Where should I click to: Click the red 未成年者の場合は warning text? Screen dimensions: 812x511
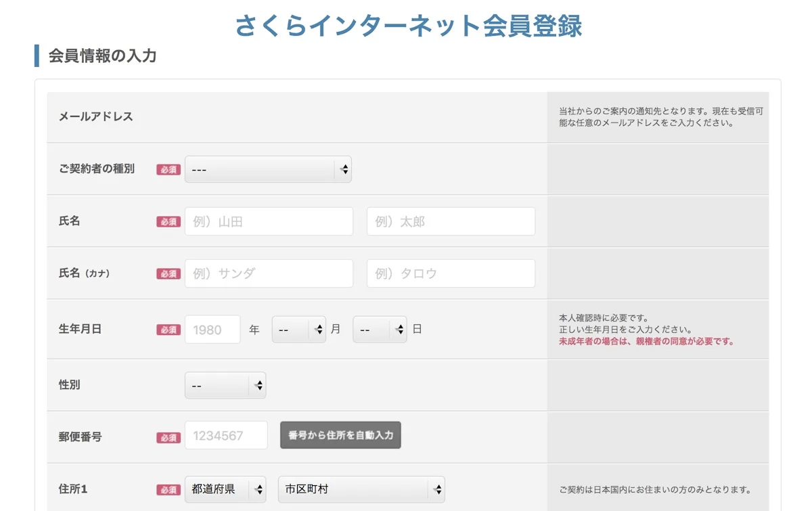point(646,342)
